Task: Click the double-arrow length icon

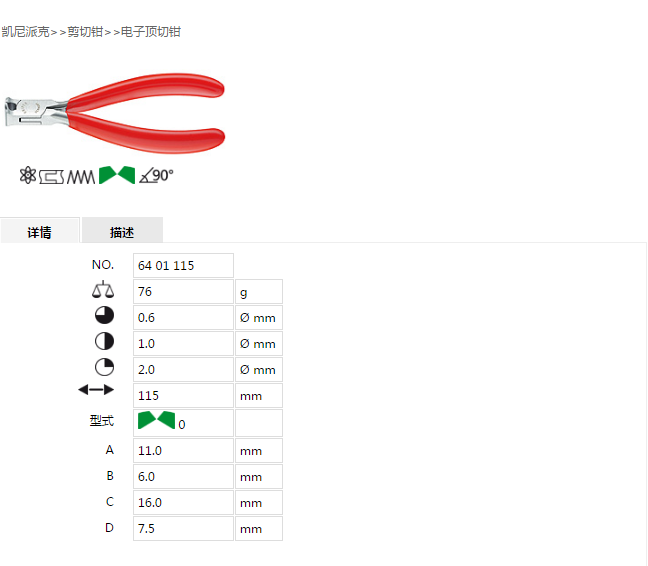Action: pyautogui.click(x=96, y=390)
